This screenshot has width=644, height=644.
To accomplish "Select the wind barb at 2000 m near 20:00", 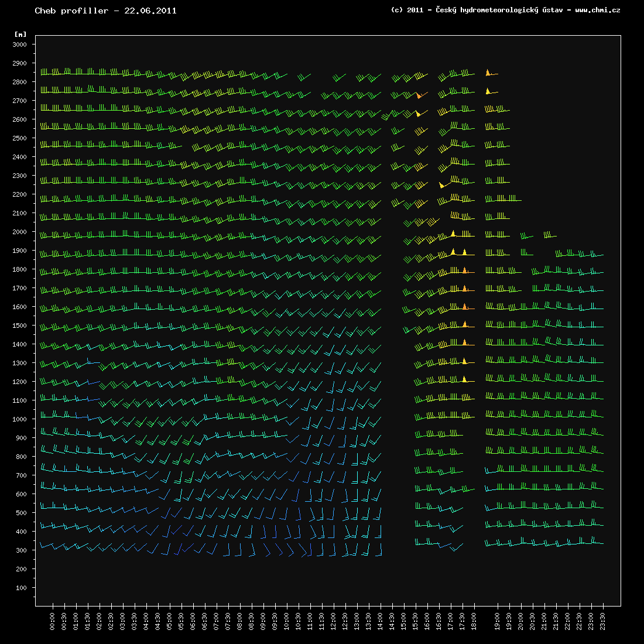I will [x=526, y=237].
